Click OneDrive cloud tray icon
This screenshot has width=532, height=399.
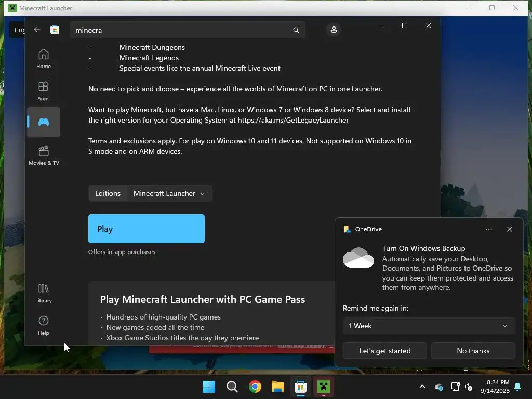coord(438,387)
